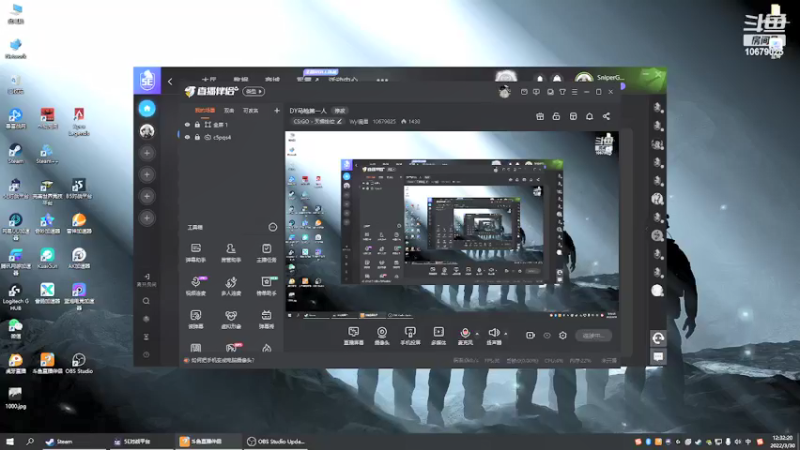Screen dimensions: 800x450
Task: Open the danmaku show tool with the TV icon
Action: [x=266, y=319]
